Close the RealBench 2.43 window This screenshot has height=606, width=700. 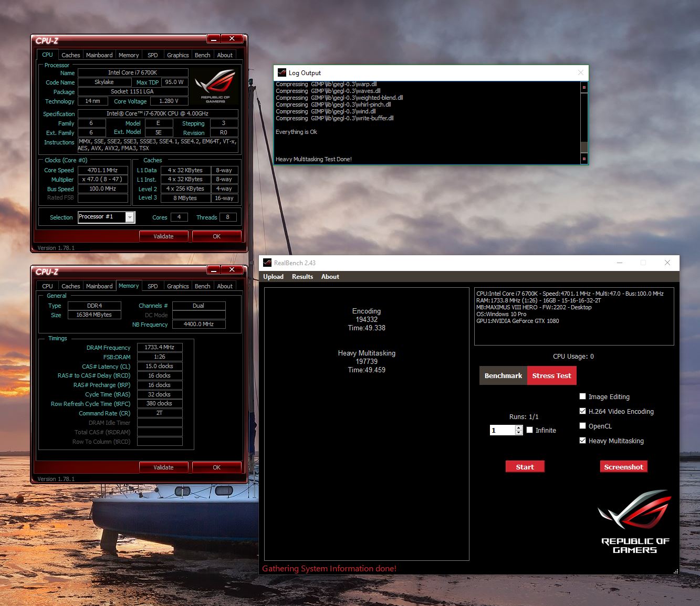(x=667, y=263)
